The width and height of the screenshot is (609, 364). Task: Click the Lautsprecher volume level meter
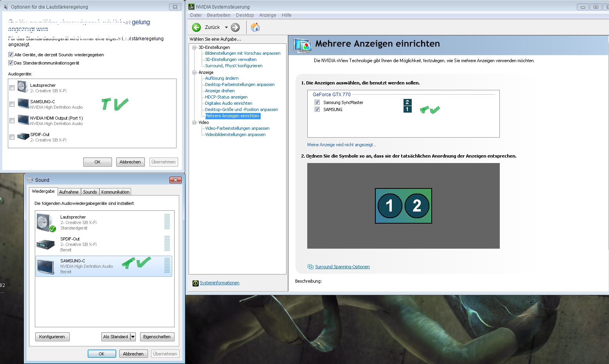click(x=167, y=222)
